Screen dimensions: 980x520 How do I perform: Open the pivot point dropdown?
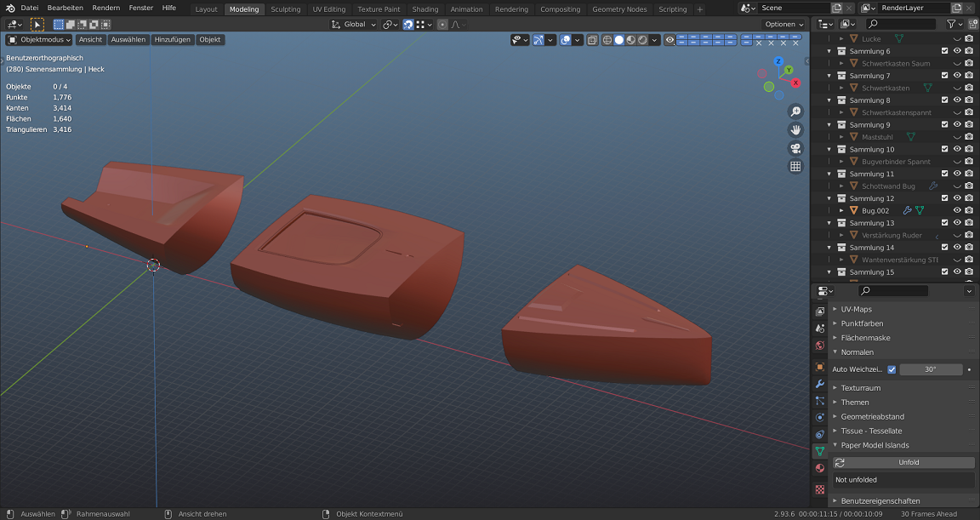click(390, 25)
